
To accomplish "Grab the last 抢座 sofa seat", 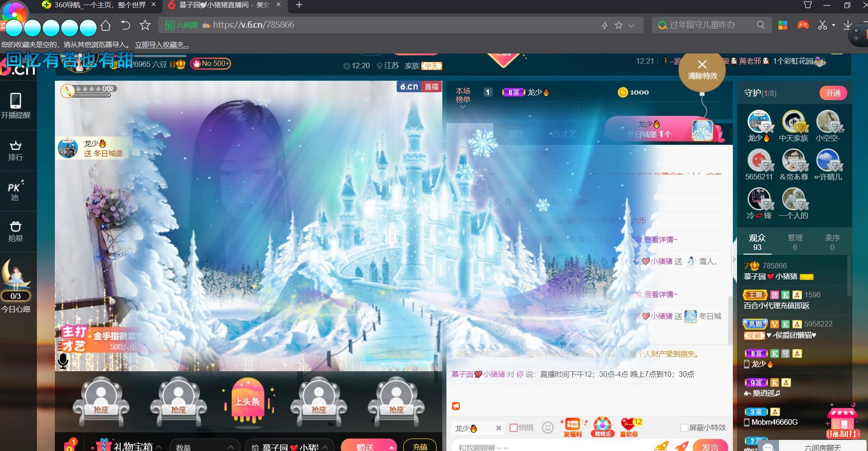I will point(396,401).
